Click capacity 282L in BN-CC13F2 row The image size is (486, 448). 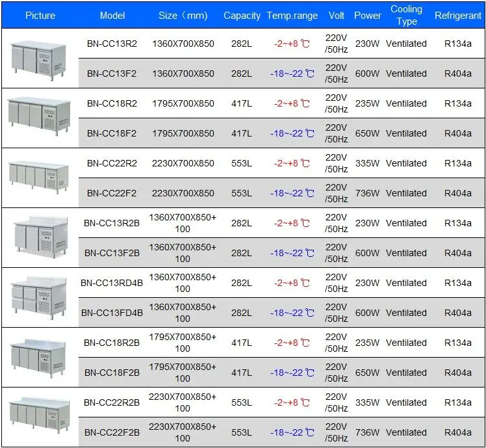pyautogui.click(x=242, y=73)
